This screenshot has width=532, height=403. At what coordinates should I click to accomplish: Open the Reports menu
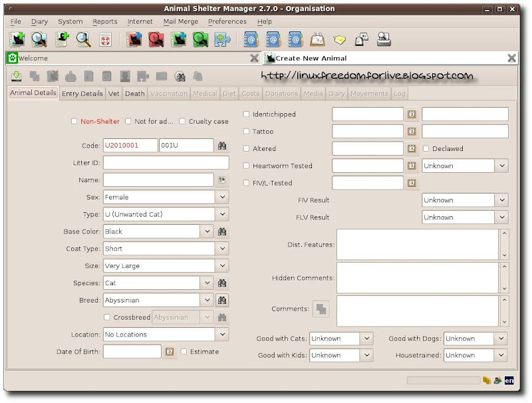[104, 21]
